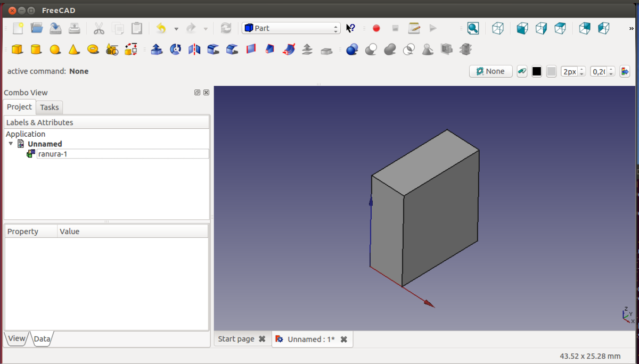Open the Part workbench dropdown
The image size is (639, 364).
tap(291, 28)
